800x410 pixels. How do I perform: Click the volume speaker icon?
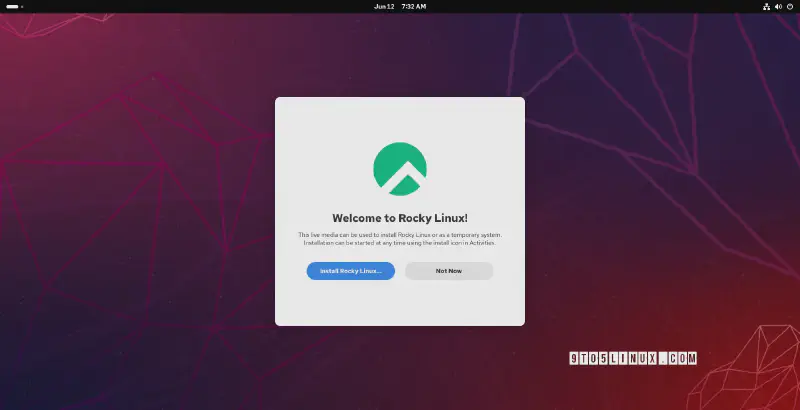coord(777,6)
